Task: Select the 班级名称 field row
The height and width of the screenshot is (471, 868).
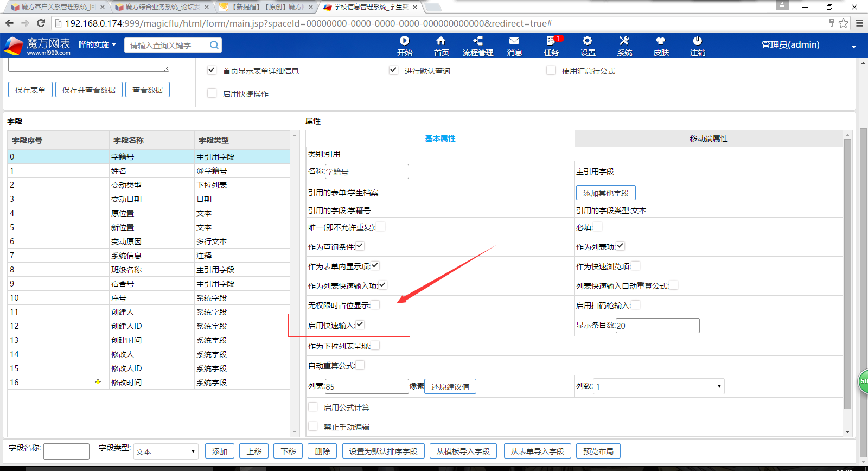Action: coord(149,269)
